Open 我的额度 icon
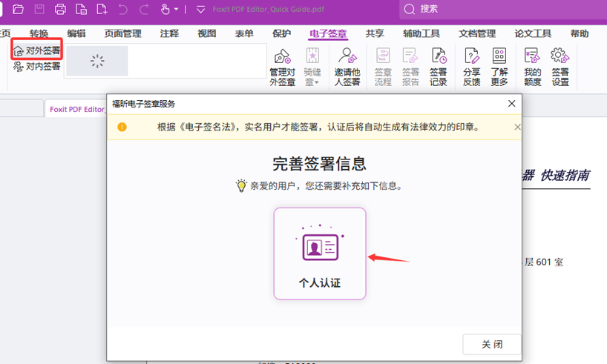This screenshot has width=607, height=364. tap(532, 67)
